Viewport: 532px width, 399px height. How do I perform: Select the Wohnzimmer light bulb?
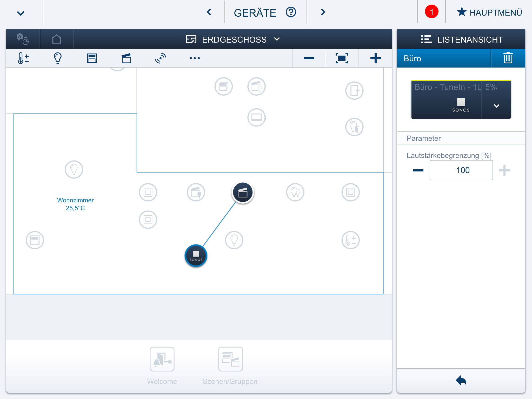coord(74,169)
